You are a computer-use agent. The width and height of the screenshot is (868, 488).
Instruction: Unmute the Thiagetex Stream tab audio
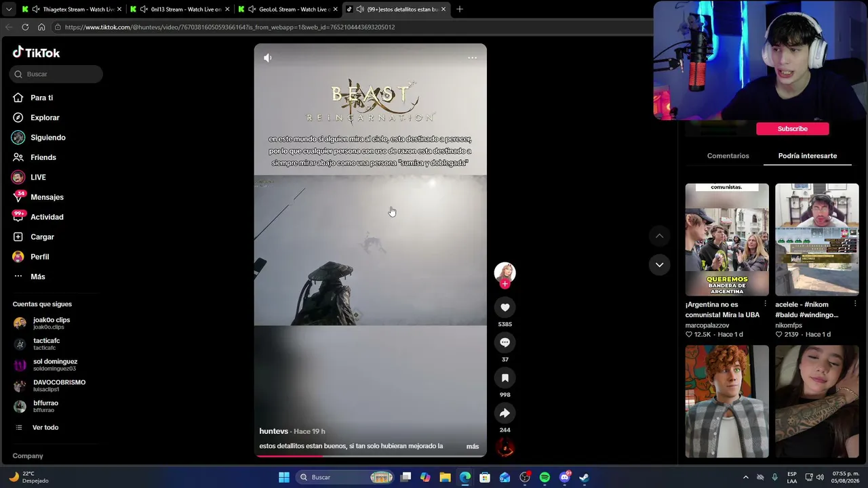[x=35, y=9]
